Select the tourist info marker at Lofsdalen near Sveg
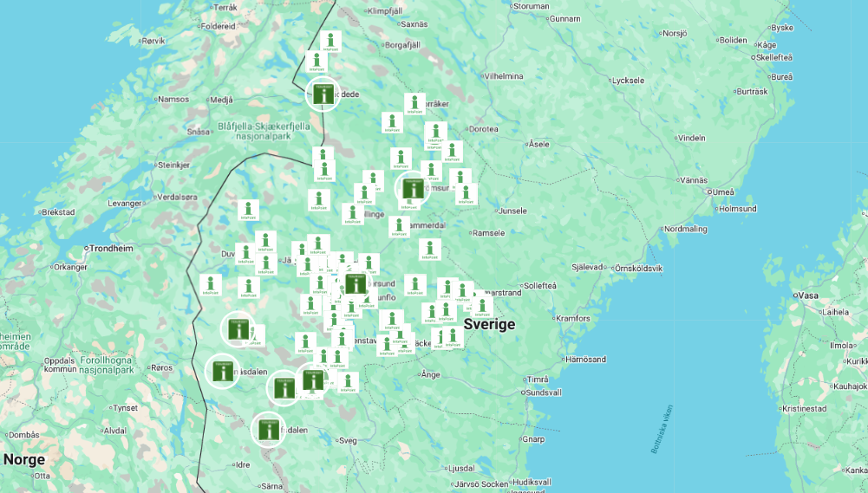This screenshot has height=493, width=868. point(269,429)
